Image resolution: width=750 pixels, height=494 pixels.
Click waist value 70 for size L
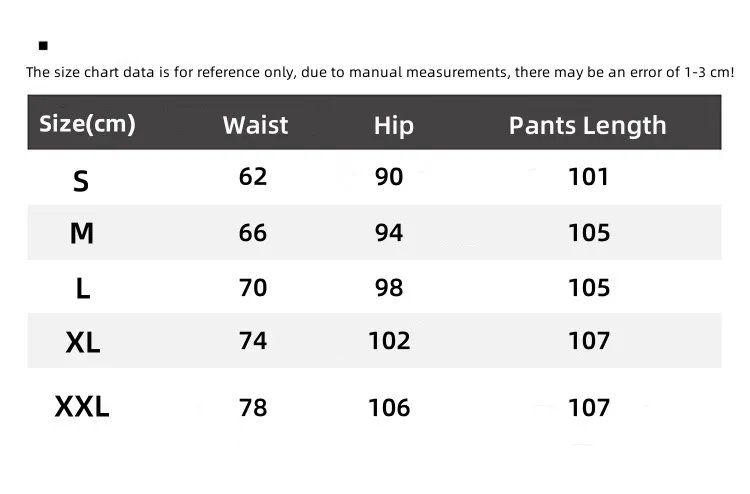(253, 288)
